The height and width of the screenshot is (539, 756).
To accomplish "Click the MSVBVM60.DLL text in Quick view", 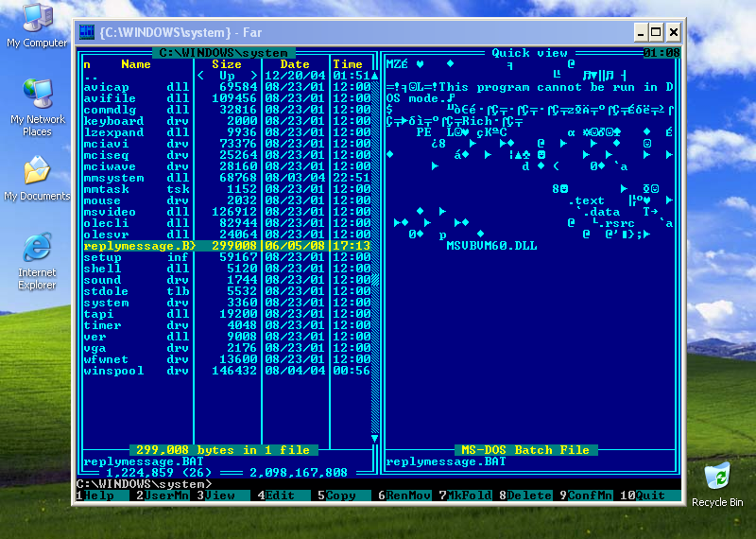I will [491, 246].
